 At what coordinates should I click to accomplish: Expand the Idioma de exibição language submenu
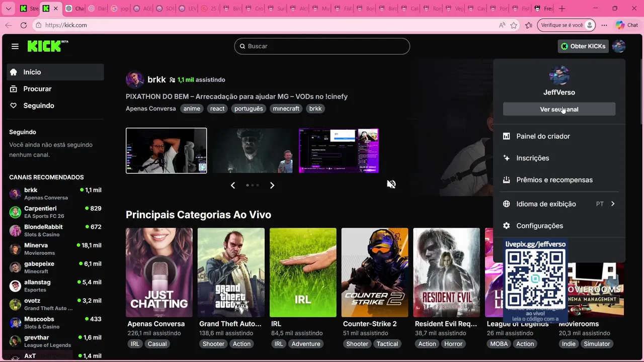tap(613, 204)
